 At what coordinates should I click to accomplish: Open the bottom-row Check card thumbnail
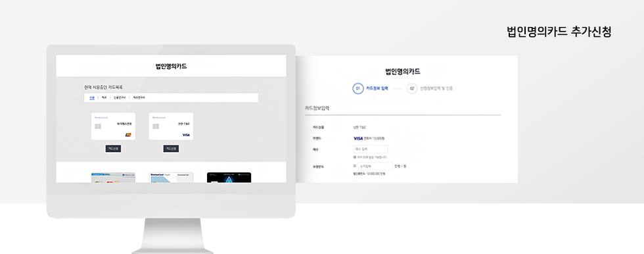pyautogui.click(x=171, y=178)
